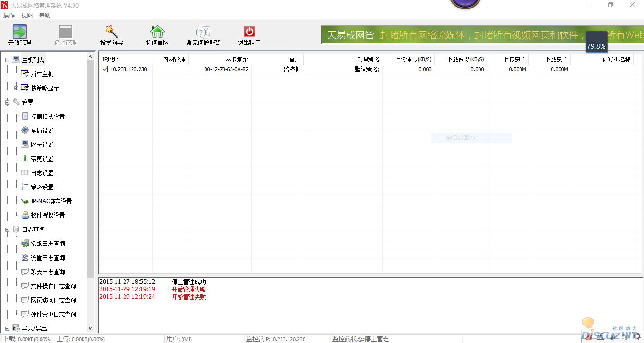644x343 pixels.
Task: Click the sidebar scroll down arrow
Action: (x=91, y=328)
